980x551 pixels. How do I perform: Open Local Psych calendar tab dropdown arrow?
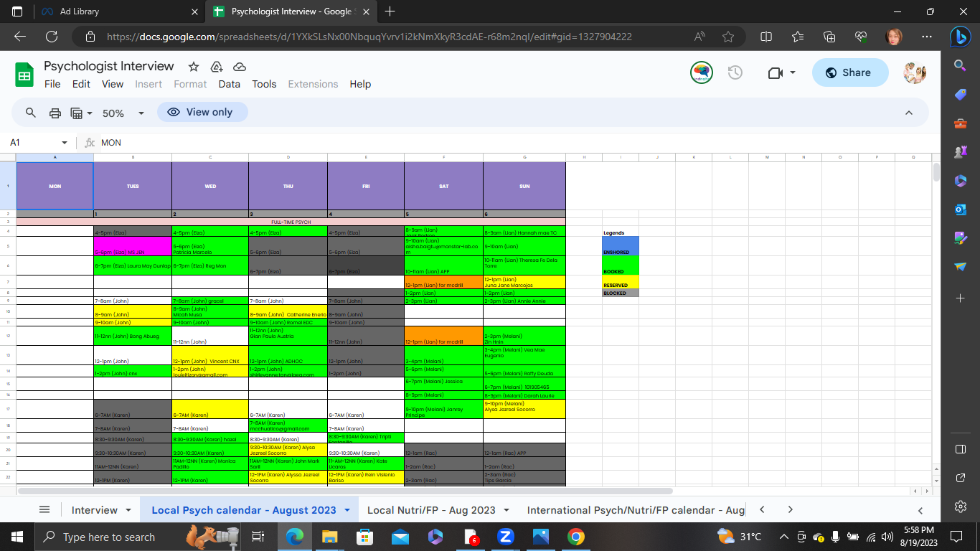tap(347, 510)
